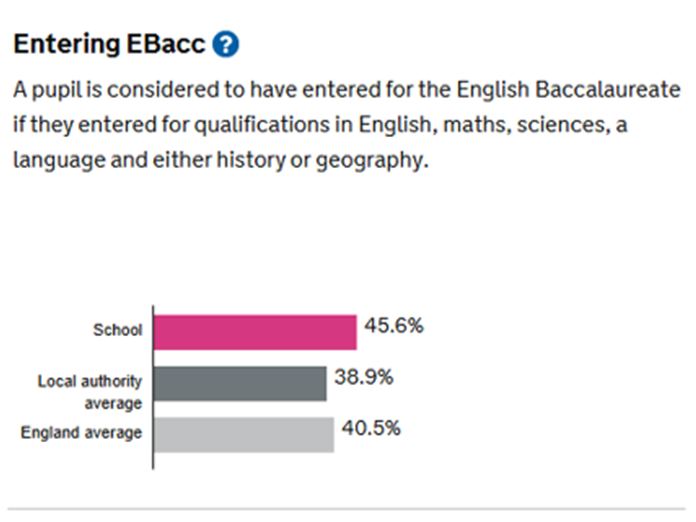Click the word language in the last text line
The image size is (696, 522).
click(x=51, y=159)
